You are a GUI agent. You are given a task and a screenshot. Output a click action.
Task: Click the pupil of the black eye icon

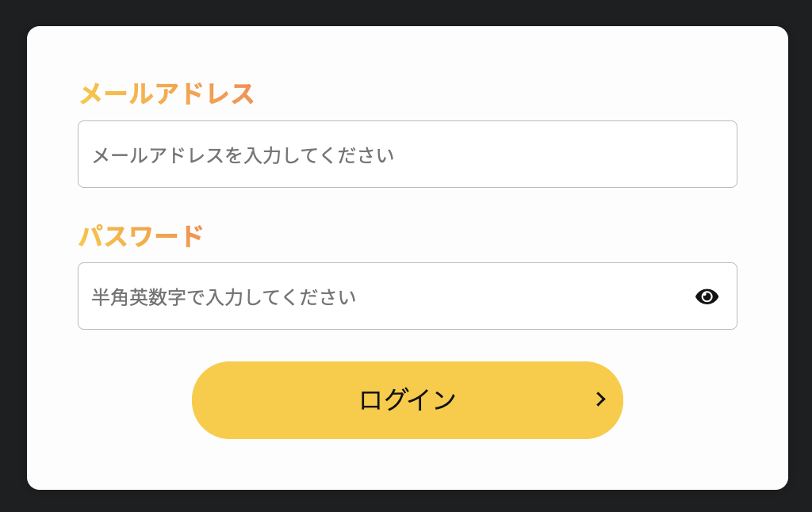tap(707, 296)
